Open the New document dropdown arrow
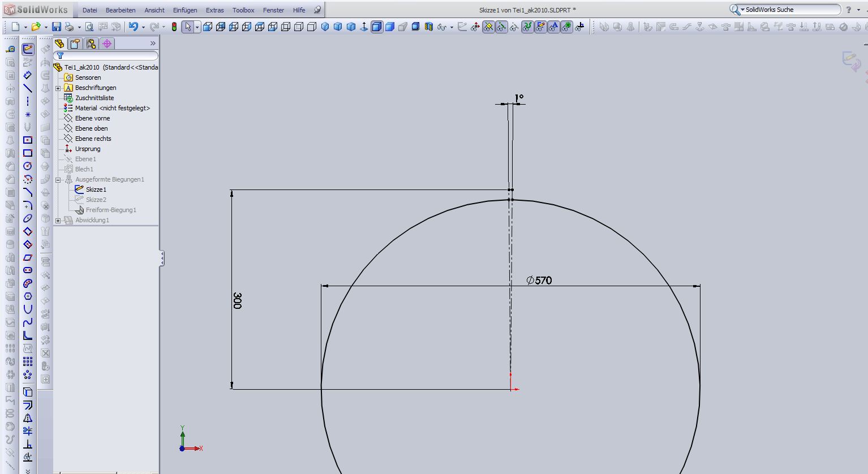 point(25,27)
